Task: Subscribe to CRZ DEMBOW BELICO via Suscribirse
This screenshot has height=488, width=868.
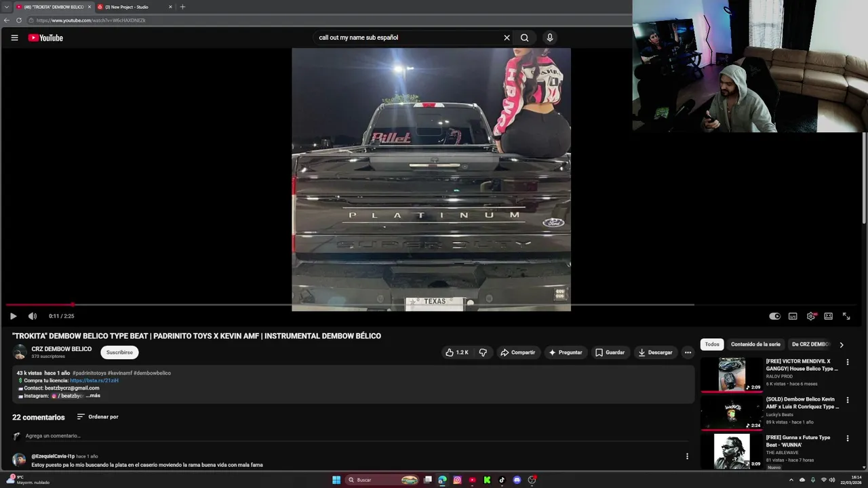Action: (x=119, y=352)
